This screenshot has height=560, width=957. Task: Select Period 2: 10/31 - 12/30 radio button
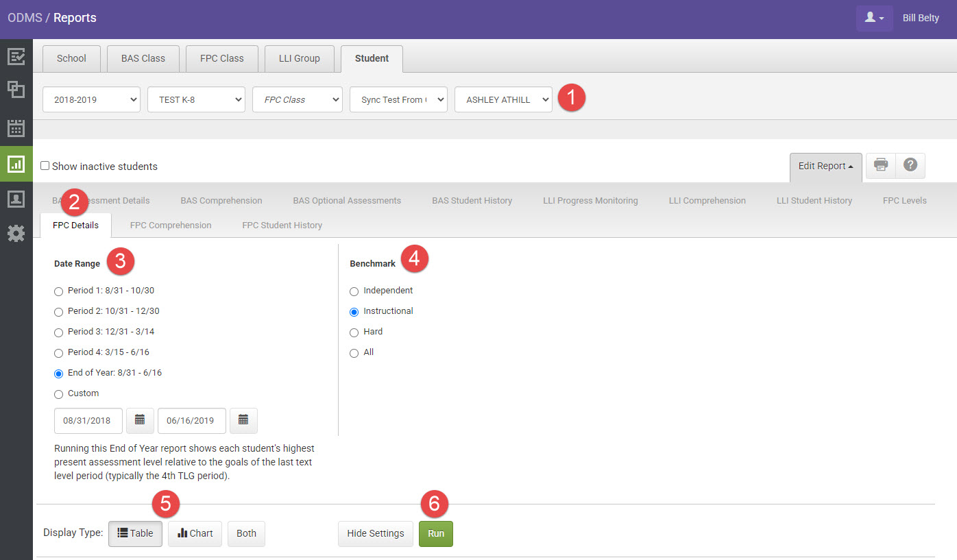(58, 312)
